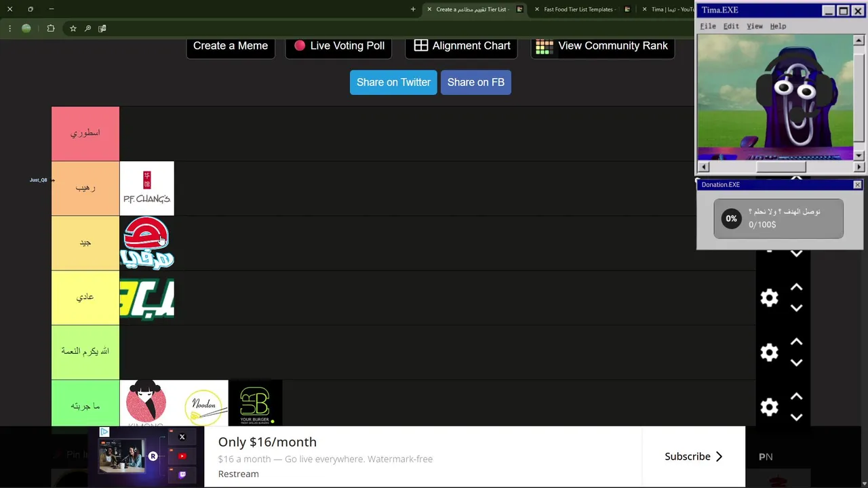Open settings gear for the ما جربته row
868x488 pixels.
coord(769,407)
